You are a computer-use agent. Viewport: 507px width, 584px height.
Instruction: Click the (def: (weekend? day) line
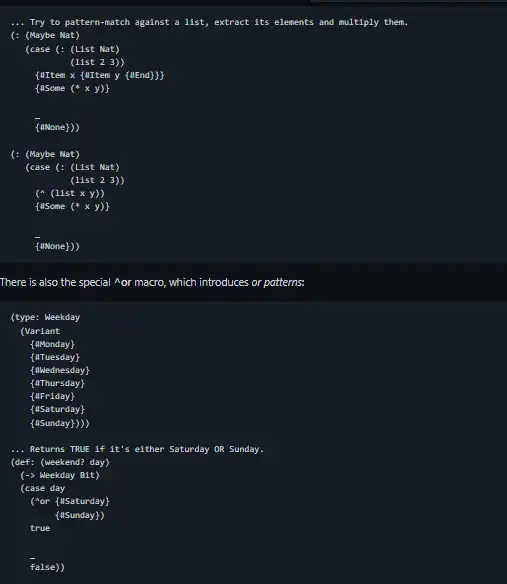(60, 462)
